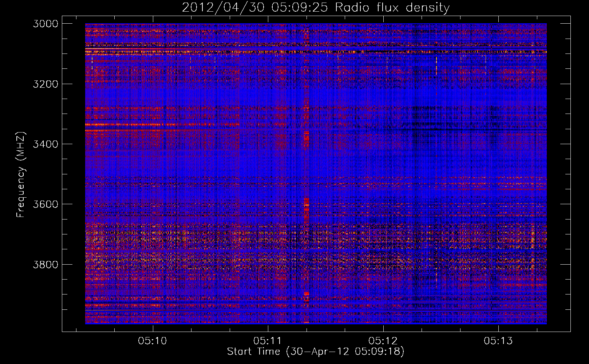Screen dimensions: 589x364
Task: Click the 05:11 time tick label
Action: (268, 341)
